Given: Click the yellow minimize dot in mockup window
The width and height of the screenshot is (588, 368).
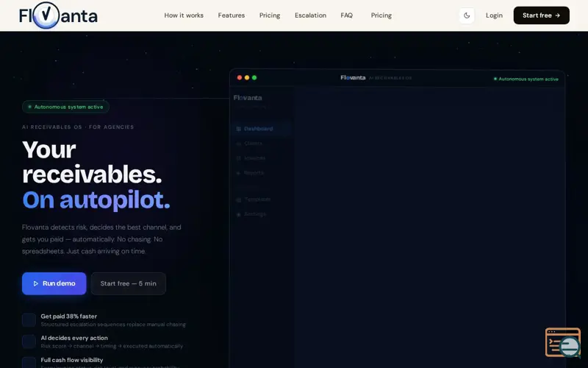Looking at the screenshot, I should click(247, 78).
